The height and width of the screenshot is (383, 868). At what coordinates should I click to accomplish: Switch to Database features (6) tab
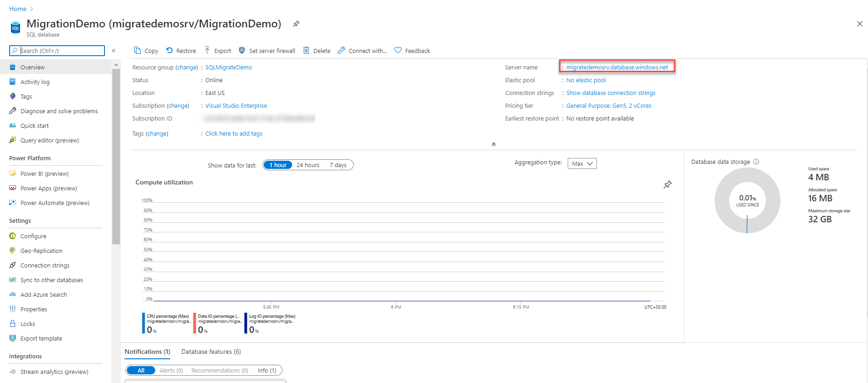coord(211,352)
